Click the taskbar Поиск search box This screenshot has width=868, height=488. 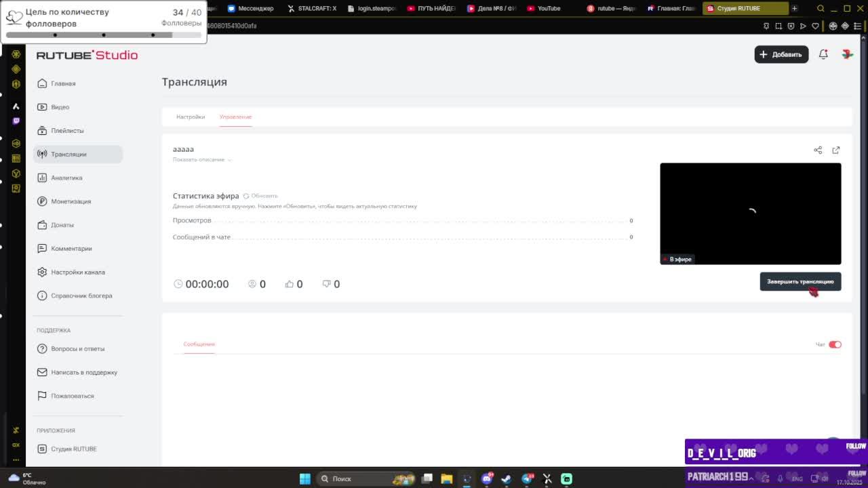[x=366, y=479]
